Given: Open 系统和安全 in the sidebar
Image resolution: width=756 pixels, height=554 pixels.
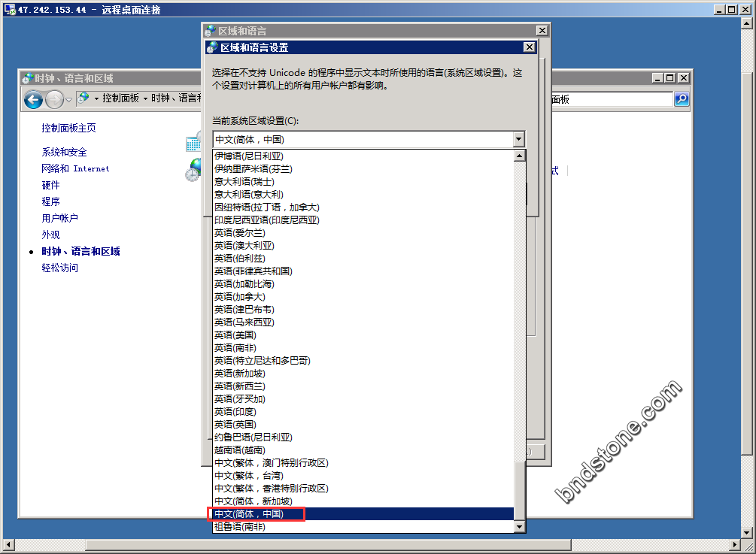Looking at the screenshot, I should [64, 153].
